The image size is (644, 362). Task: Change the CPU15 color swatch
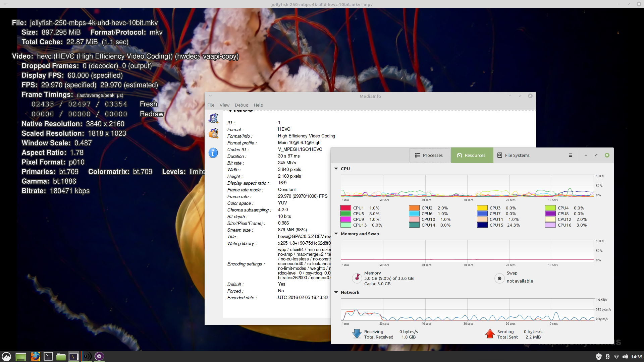(482, 225)
